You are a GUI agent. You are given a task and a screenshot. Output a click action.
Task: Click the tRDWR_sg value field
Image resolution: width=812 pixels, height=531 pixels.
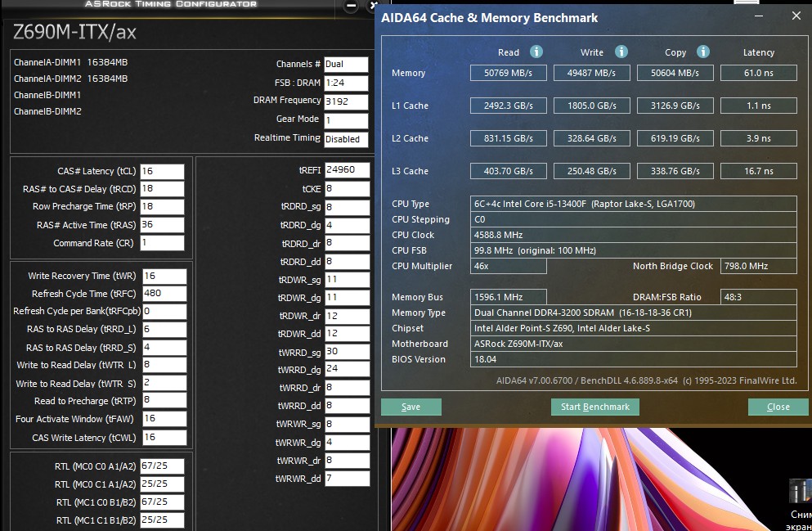(x=347, y=279)
